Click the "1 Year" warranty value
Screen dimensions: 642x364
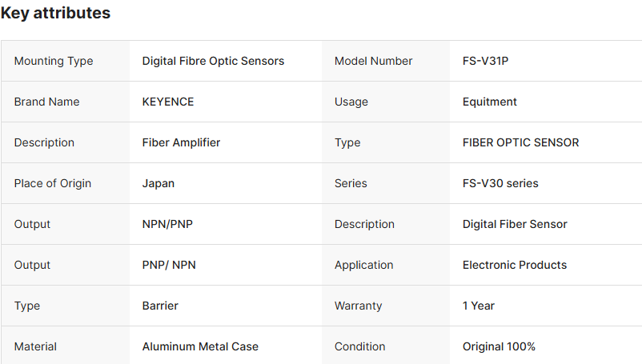pyautogui.click(x=479, y=306)
